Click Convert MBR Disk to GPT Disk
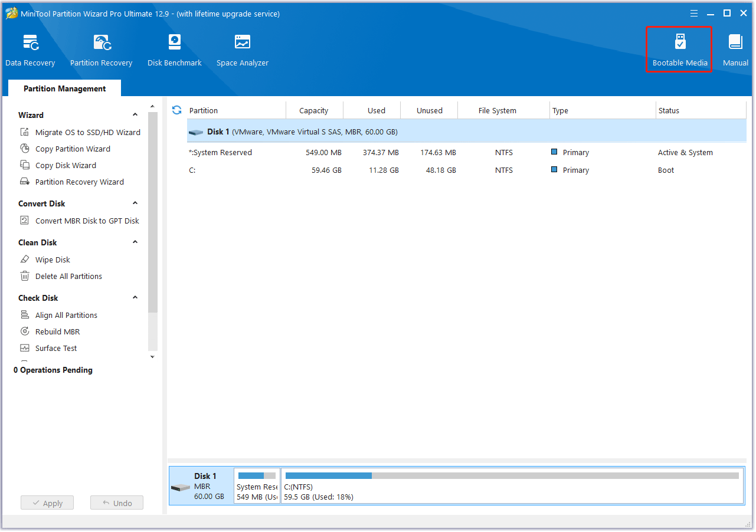 [87, 221]
